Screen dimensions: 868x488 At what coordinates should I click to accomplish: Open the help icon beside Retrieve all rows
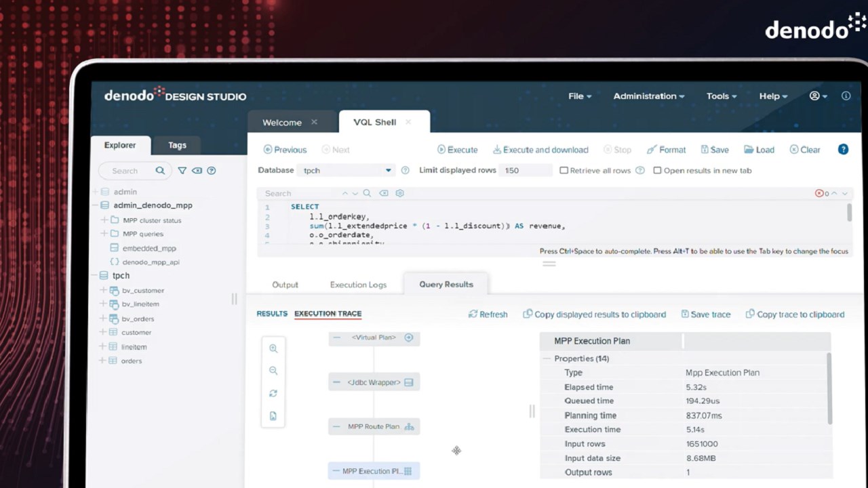[x=640, y=171]
